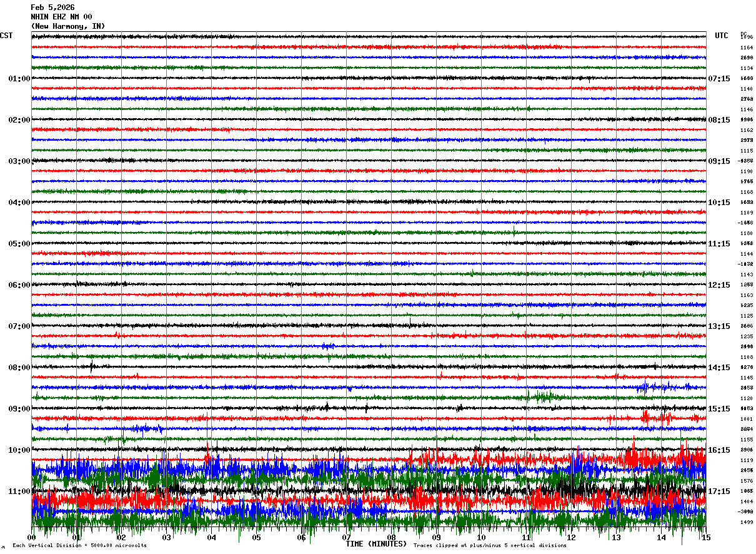The height and width of the screenshot is (554, 756).
Task: Select minute axis tick label '05'
Action: pyautogui.click(x=257, y=538)
